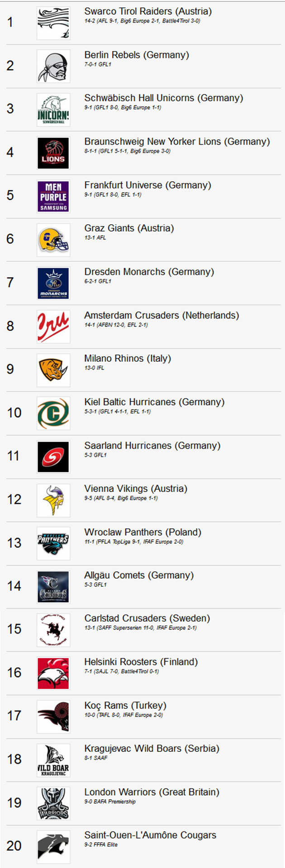This screenshot has height=868, width=285.
Task: Select the Saint-Ouen-L'Aumône Cougars logo
Action: click(x=53, y=847)
